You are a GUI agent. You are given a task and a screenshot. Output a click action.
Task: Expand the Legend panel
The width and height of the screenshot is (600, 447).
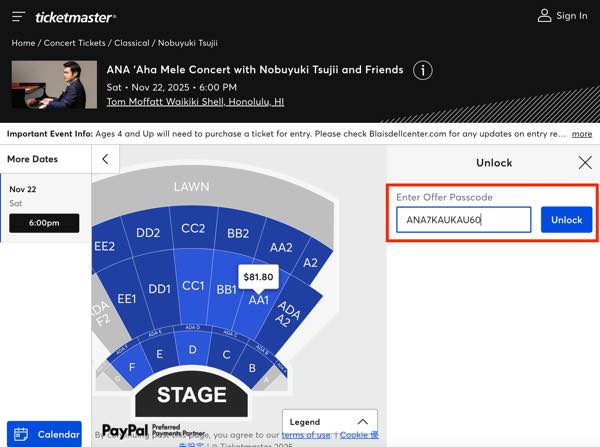pyautogui.click(x=330, y=422)
